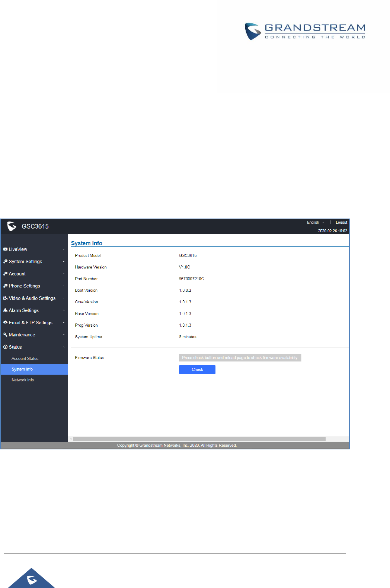Click the Base Version label
Screen dimensions: 390x588
(87, 314)
